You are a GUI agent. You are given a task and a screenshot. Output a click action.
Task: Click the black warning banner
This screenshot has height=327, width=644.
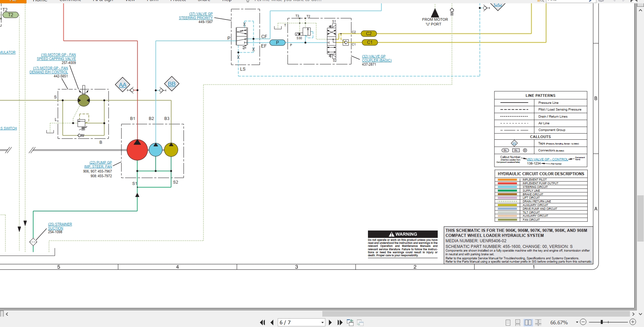pos(403,234)
